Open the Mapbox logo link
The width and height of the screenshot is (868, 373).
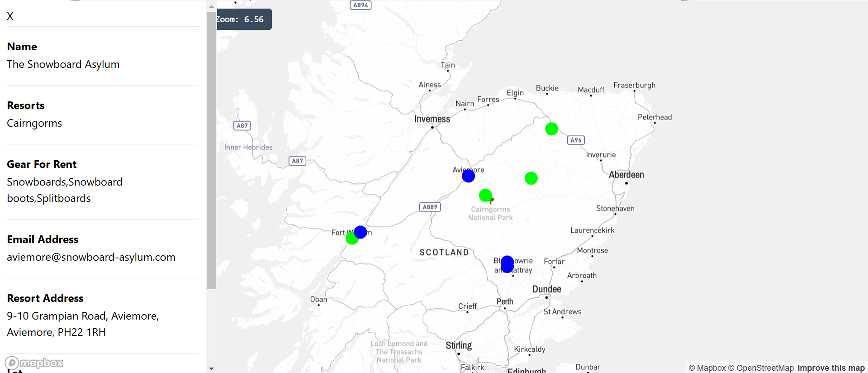34,363
